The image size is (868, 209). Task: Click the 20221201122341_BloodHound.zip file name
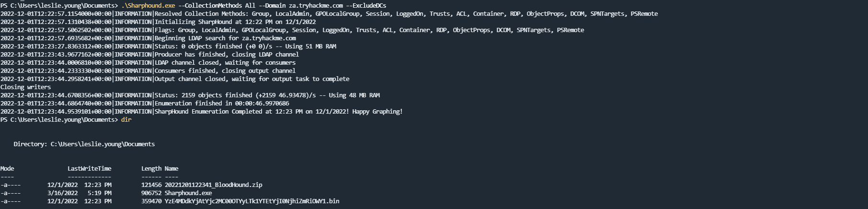[213, 185]
